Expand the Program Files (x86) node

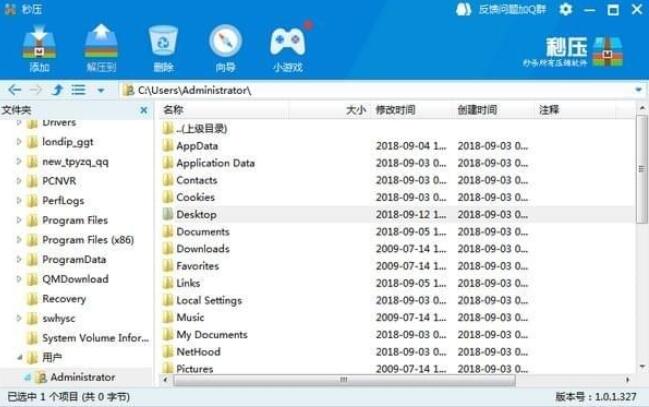click(x=19, y=240)
